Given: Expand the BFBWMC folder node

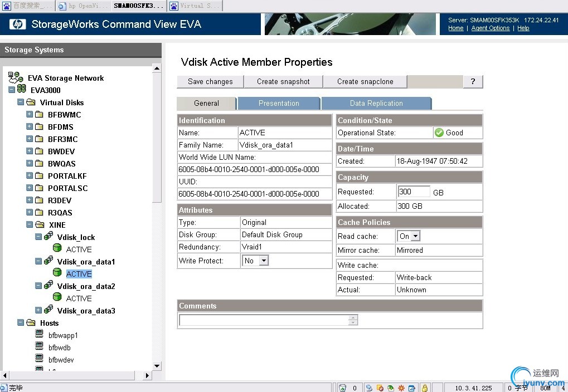Looking at the screenshot, I should click(x=30, y=114).
